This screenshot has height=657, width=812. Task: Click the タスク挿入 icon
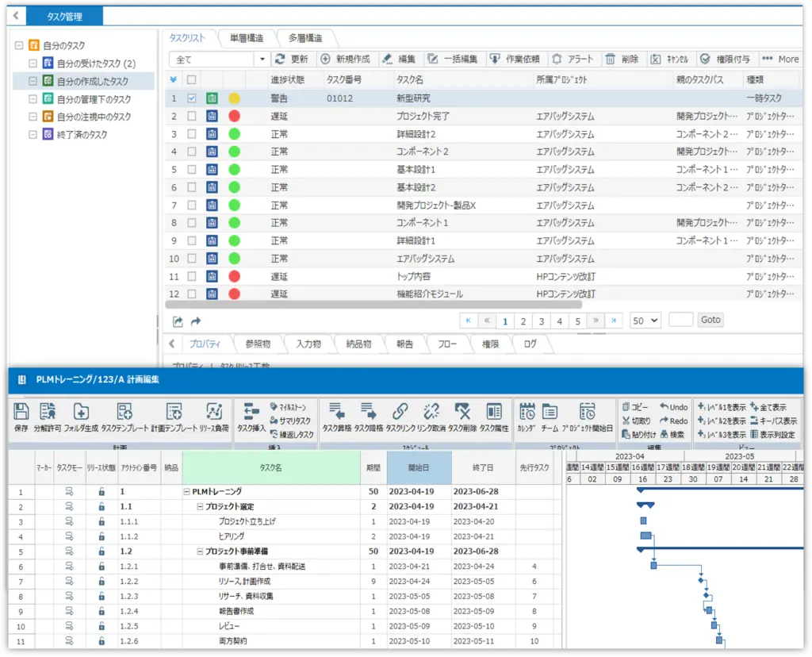pos(251,412)
